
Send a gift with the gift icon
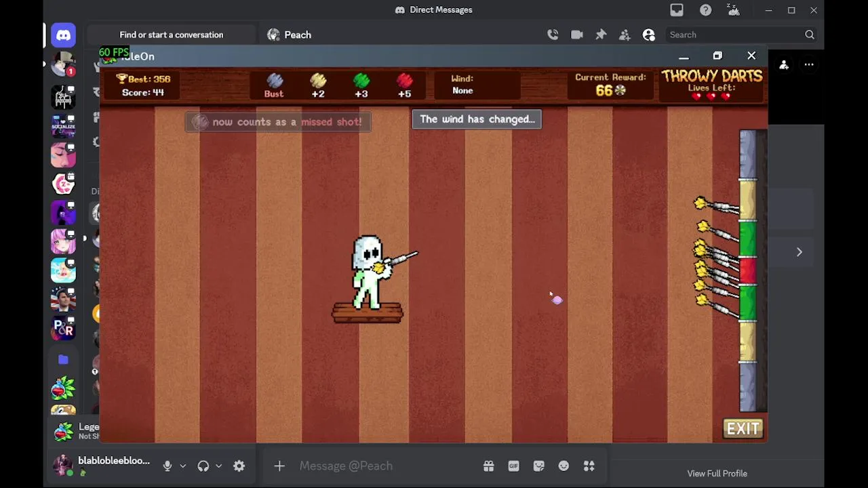pos(488,466)
